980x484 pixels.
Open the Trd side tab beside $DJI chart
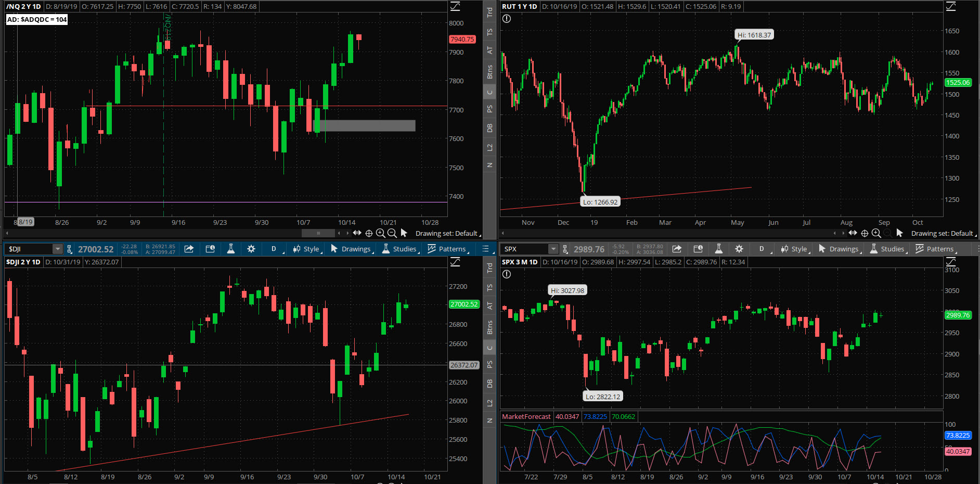tap(489, 268)
